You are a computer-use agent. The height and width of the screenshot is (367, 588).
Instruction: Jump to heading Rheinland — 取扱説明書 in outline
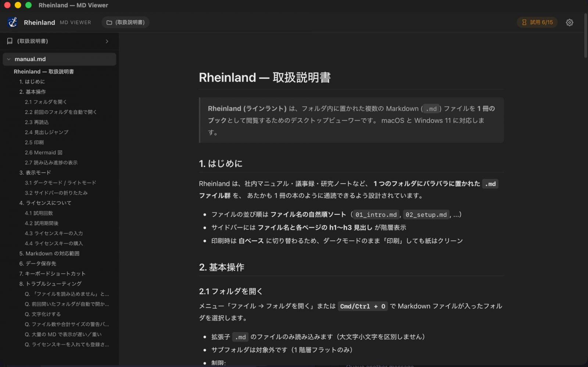click(x=44, y=72)
